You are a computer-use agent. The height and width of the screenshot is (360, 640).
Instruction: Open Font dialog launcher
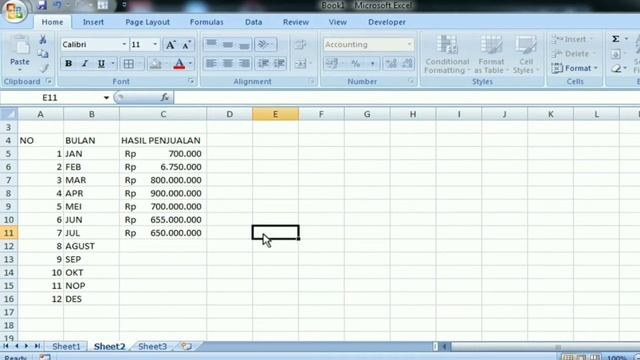(x=191, y=82)
